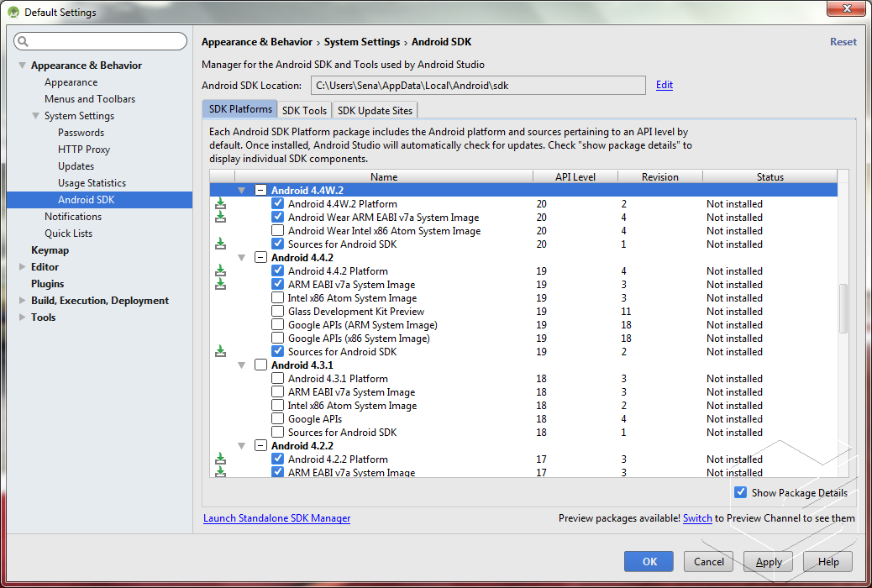Uncheck Android 4.4W.2 Platform checkbox
Screen dimensions: 872x588
[277, 203]
